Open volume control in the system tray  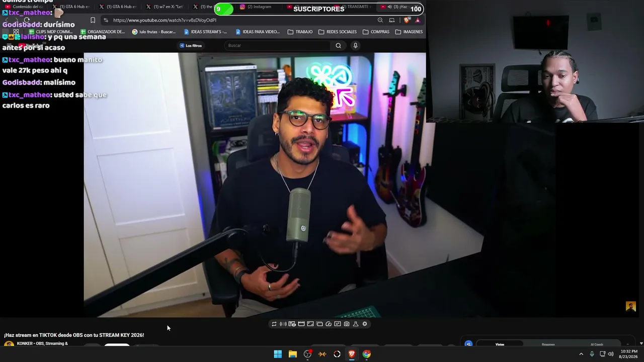point(611,354)
